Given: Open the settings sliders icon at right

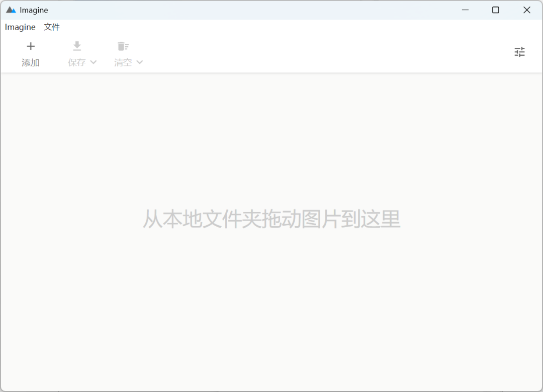Looking at the screenshot, I should tap(519, 52).
